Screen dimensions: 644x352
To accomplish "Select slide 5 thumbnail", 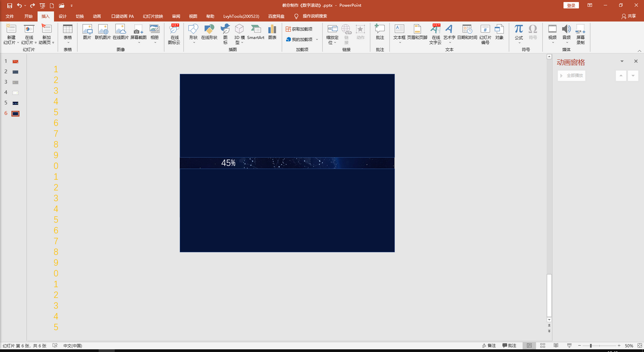I will [x=16, y=103].
